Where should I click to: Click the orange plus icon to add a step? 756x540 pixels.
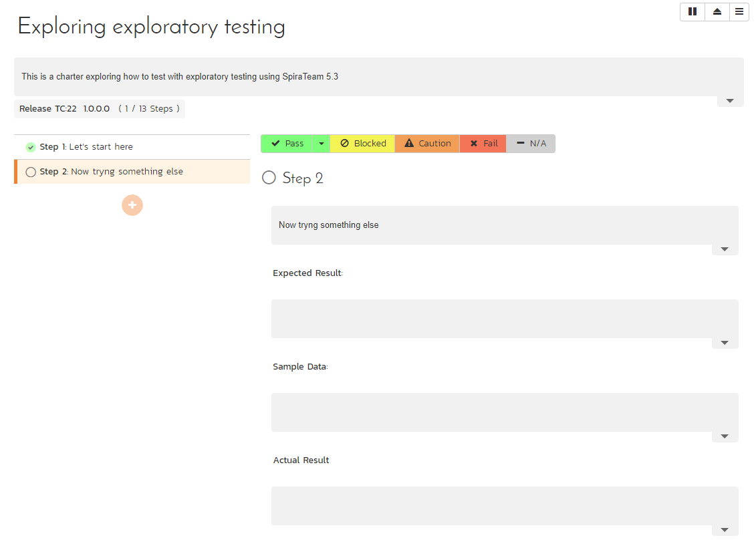click(x=132, y=205)
